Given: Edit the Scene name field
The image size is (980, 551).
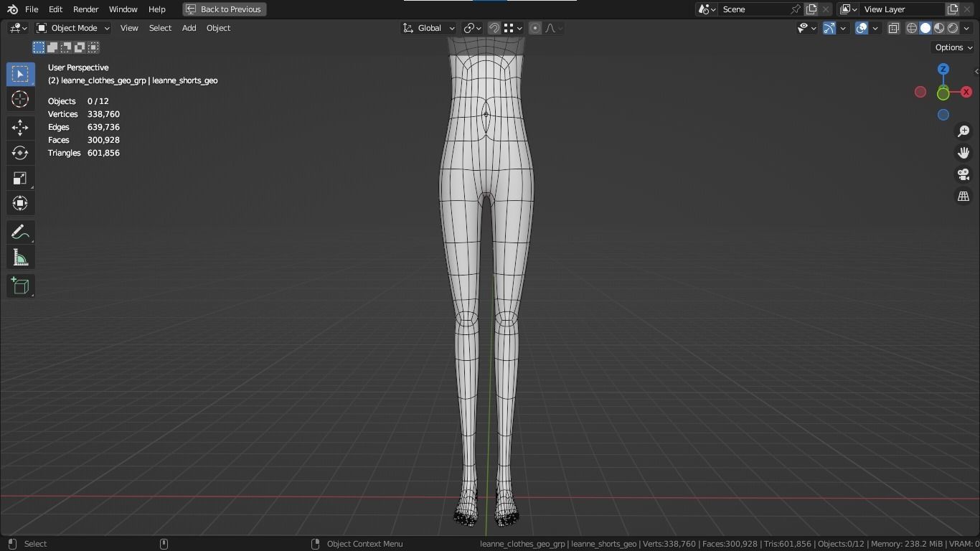Looking at the screenshot, I should point(753,9).
